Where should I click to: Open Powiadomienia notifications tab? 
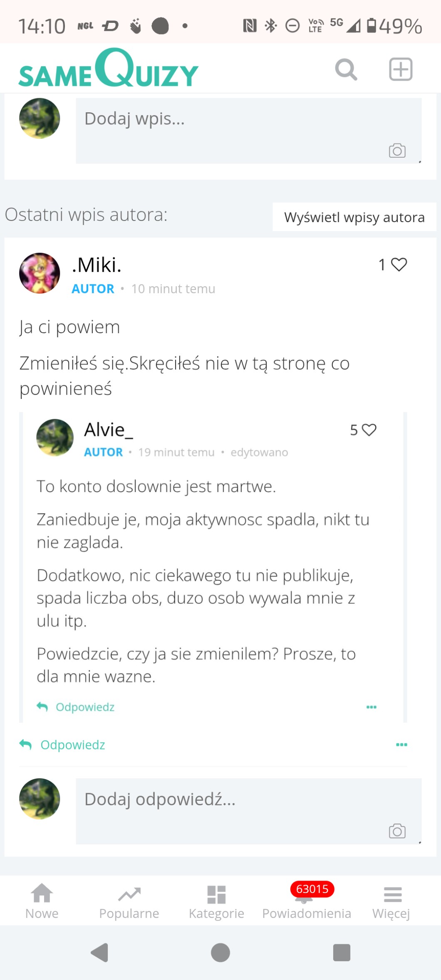[306, 902]
